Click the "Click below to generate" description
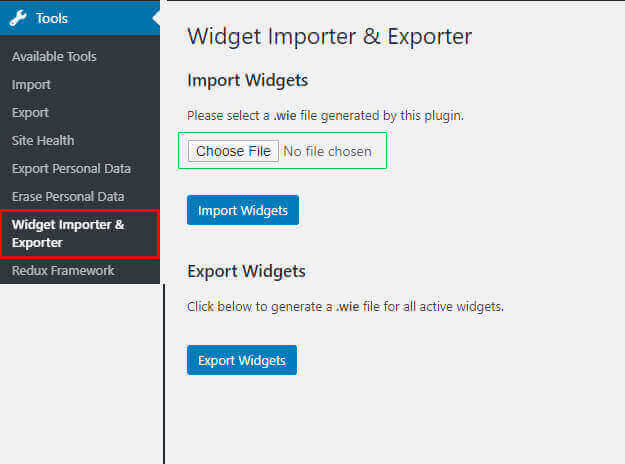This screenshot has width=625, height=464. click(x=345, y=306)
